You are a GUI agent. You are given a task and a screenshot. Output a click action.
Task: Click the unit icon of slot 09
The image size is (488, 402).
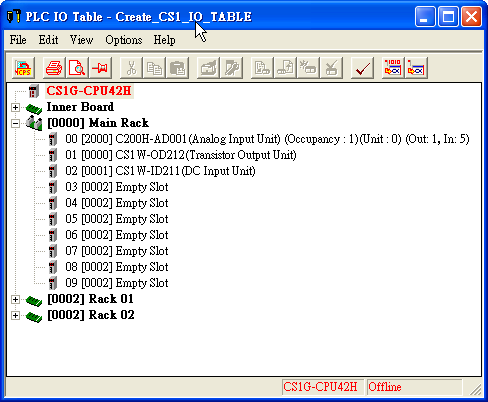53,283
